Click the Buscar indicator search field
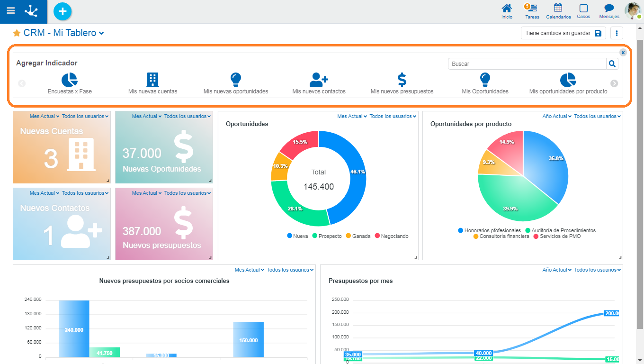 tap(527, 64)
